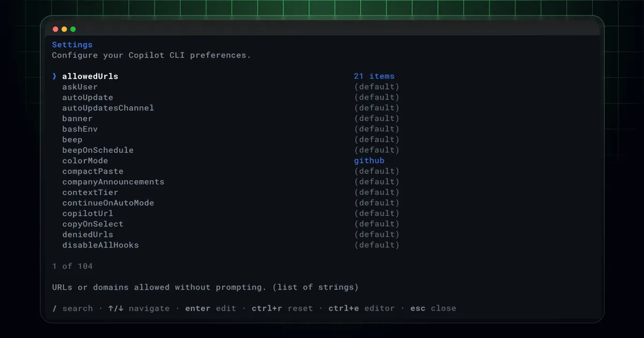The image size is (644, 338).
Task: Click the askUser setting
Action: [80, 87]
